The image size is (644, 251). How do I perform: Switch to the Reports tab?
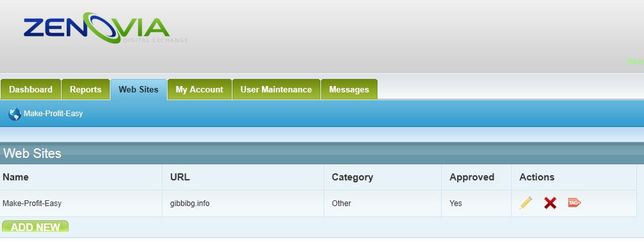coord(85,89)
